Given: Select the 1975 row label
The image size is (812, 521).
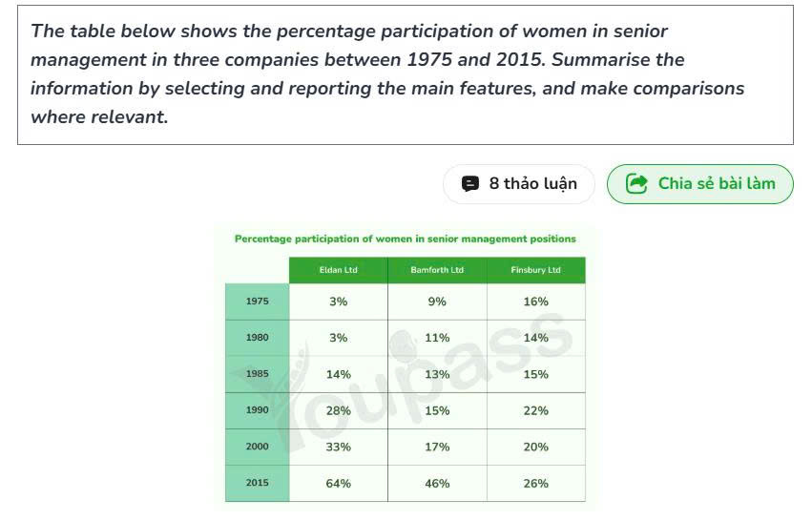Looking at the screenshot, I should tap(258, 302).
